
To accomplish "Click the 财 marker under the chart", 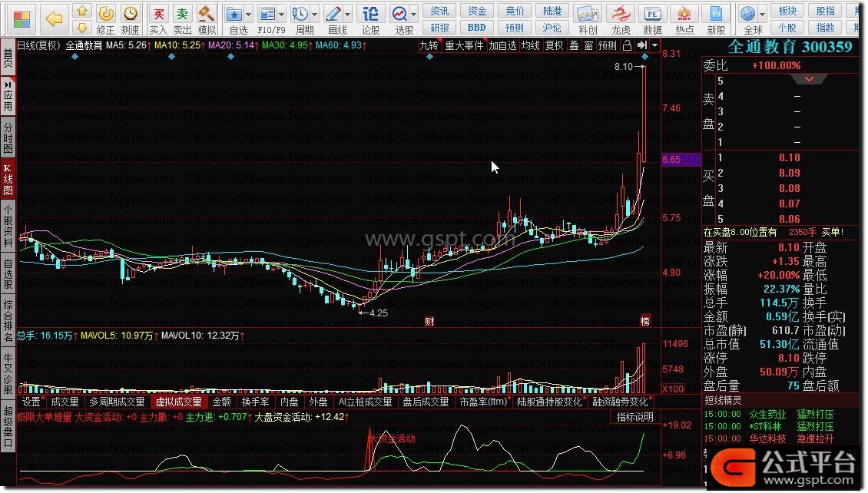I will [x=429, y=322].
